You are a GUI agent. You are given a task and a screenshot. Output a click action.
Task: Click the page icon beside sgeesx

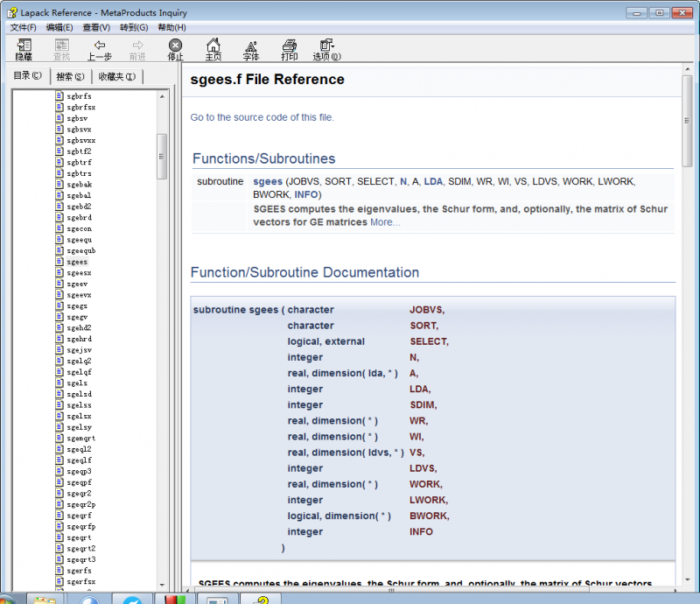(59, 273)
